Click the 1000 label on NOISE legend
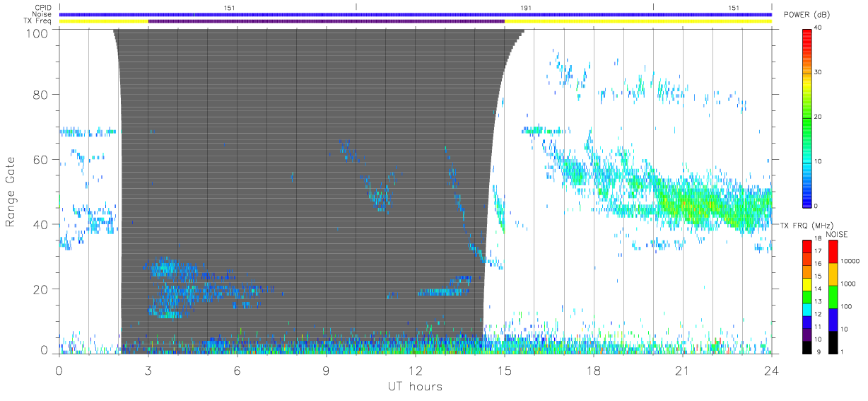 point(848,284)
